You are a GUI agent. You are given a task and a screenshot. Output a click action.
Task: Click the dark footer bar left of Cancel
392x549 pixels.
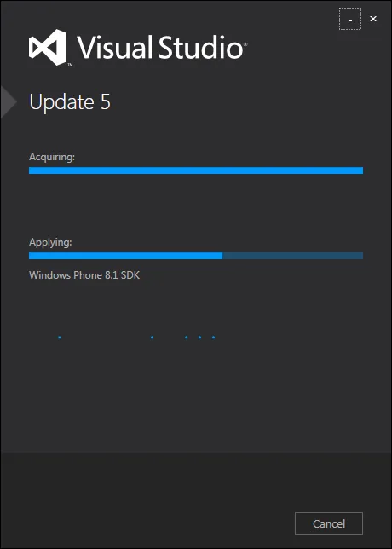[x=147, y=500]
